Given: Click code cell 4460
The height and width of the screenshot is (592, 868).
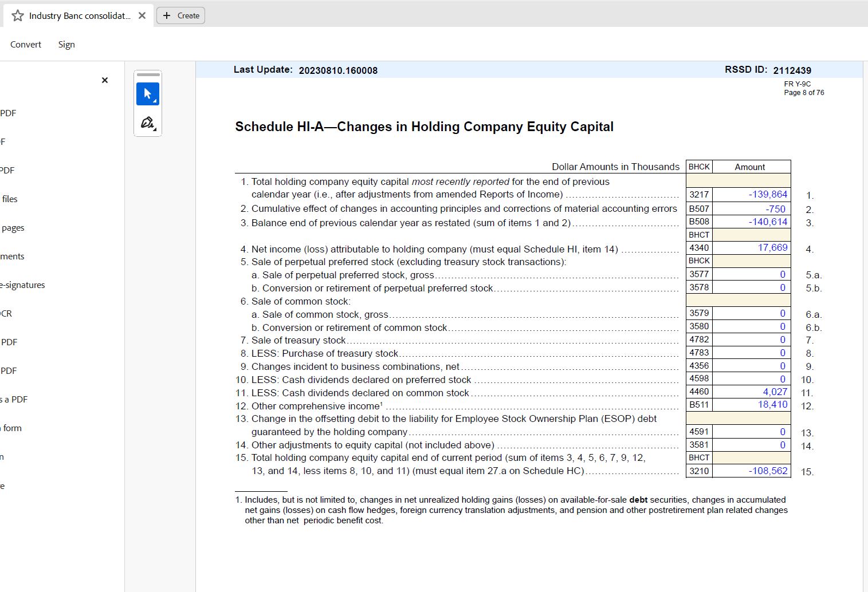Looking at the screenshot, I should (699, 392).
